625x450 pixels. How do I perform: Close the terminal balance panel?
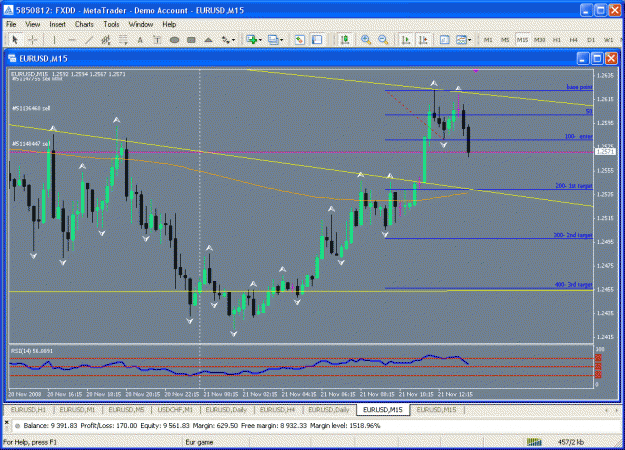6,422
